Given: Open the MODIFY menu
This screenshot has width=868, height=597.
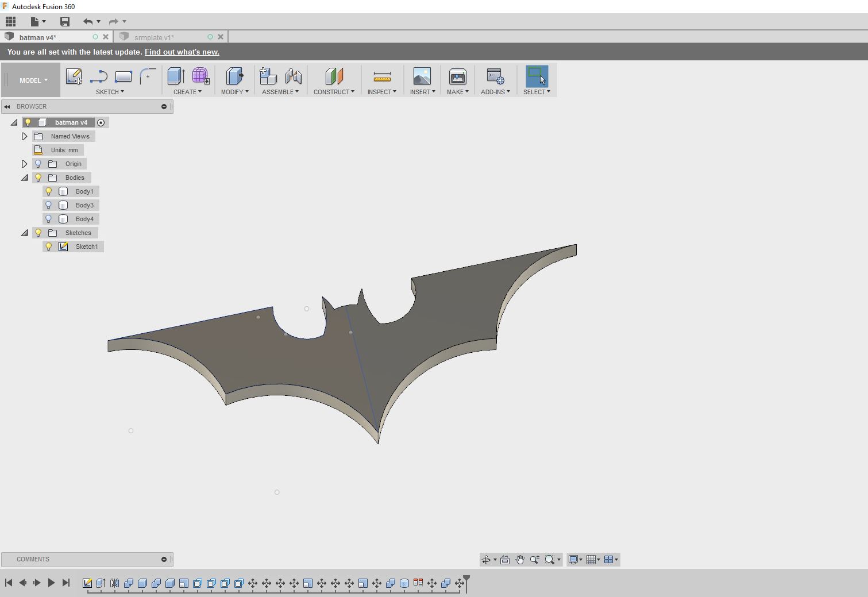Looking at the screenshot, I should point(235,92).
